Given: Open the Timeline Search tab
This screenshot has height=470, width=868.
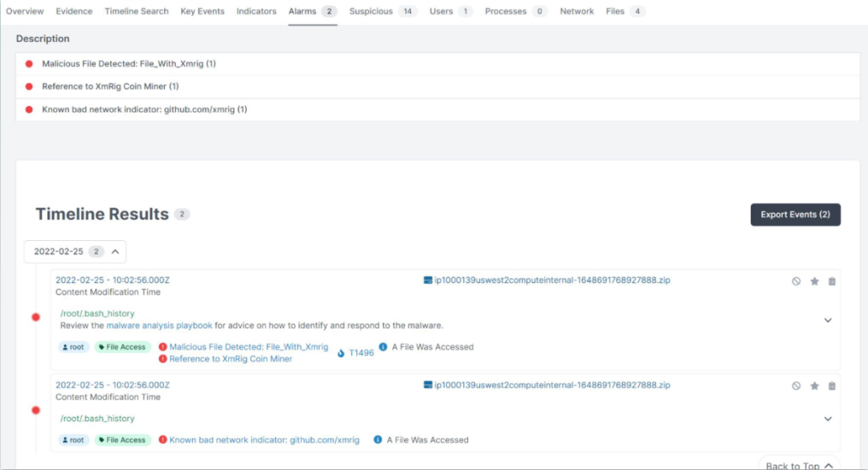Looking at the screenshot, I should 136,11.
